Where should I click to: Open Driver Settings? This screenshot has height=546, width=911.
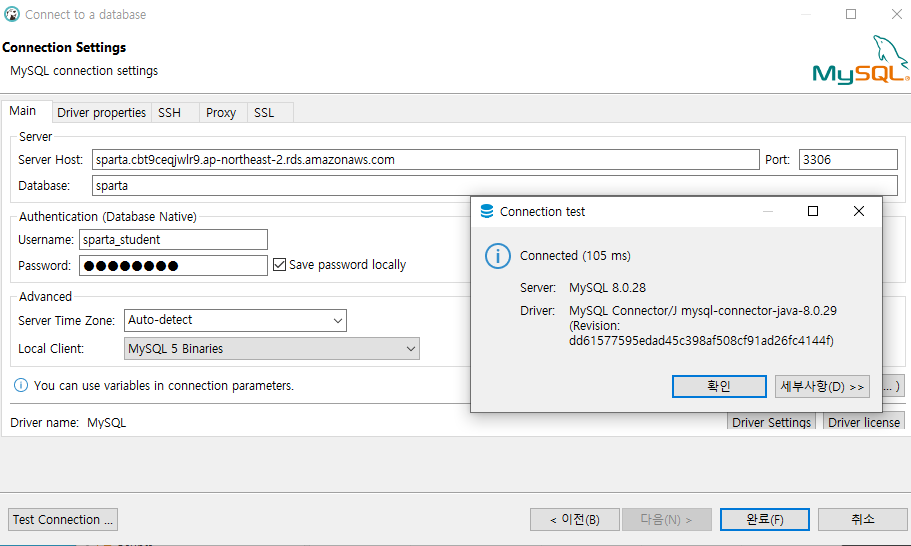(x=772, y=422)
